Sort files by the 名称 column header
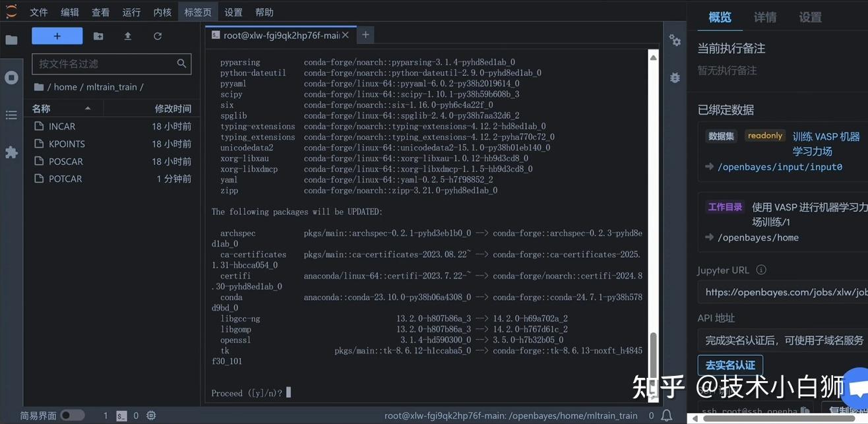868x424 pixels. 62,108
